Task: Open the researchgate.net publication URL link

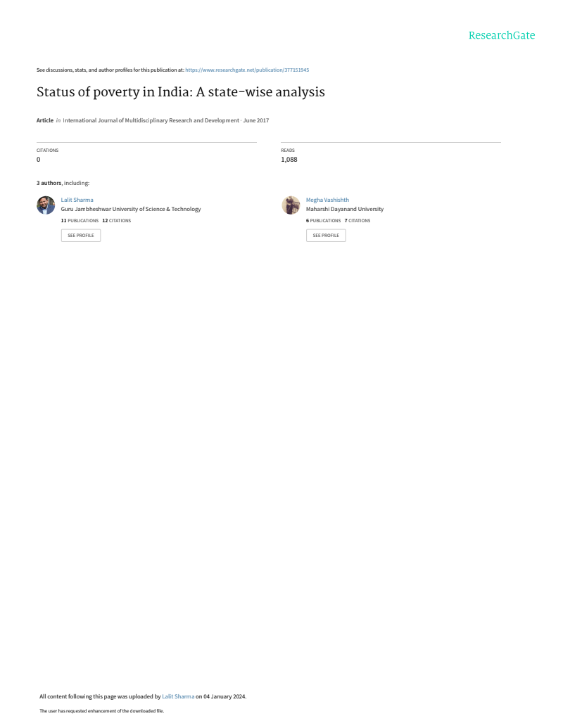Action: [247, 70]
